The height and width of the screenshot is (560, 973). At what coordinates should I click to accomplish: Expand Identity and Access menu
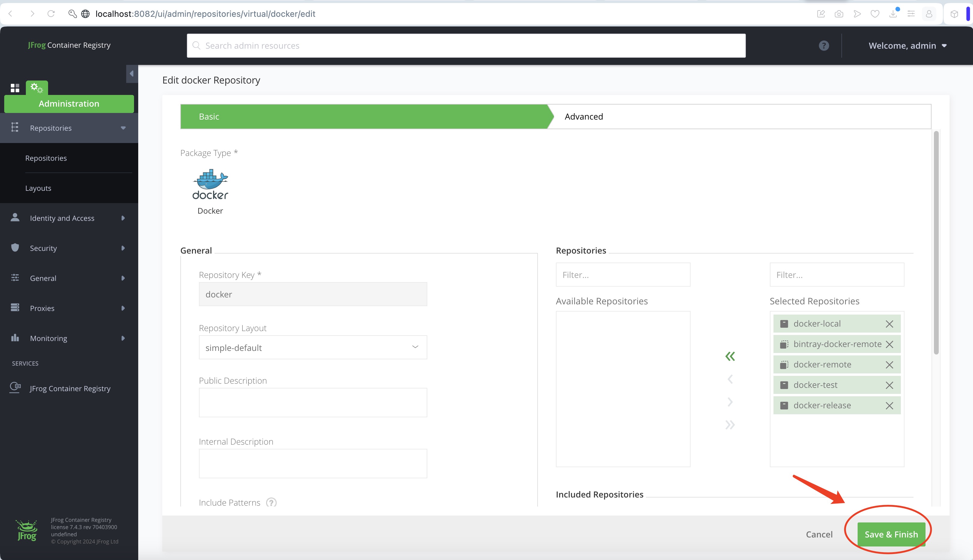click(x=69, y=218)
